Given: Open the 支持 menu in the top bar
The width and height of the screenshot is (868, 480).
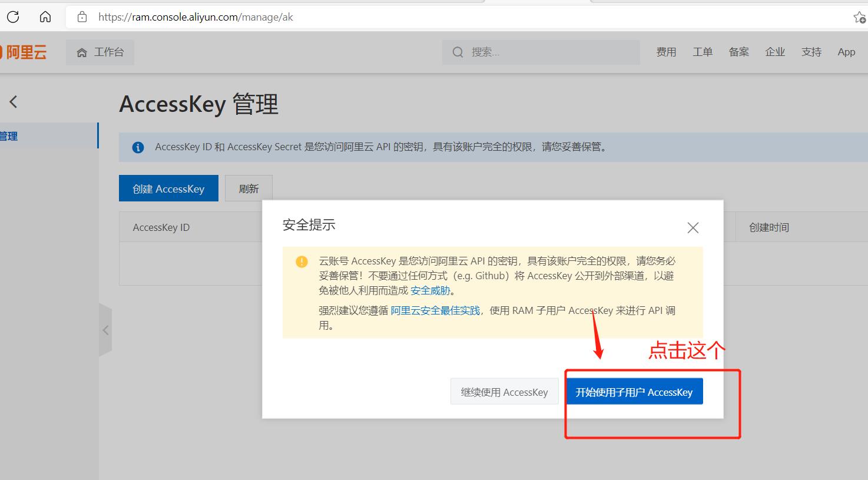Looking at the screenshot, I should [x=811, y=52].
